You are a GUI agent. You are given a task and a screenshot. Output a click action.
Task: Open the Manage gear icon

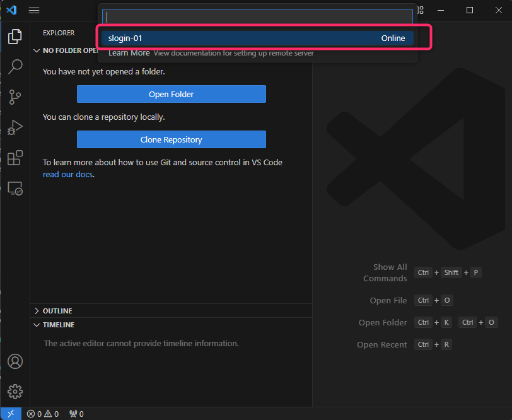click(x=15, y=391)
